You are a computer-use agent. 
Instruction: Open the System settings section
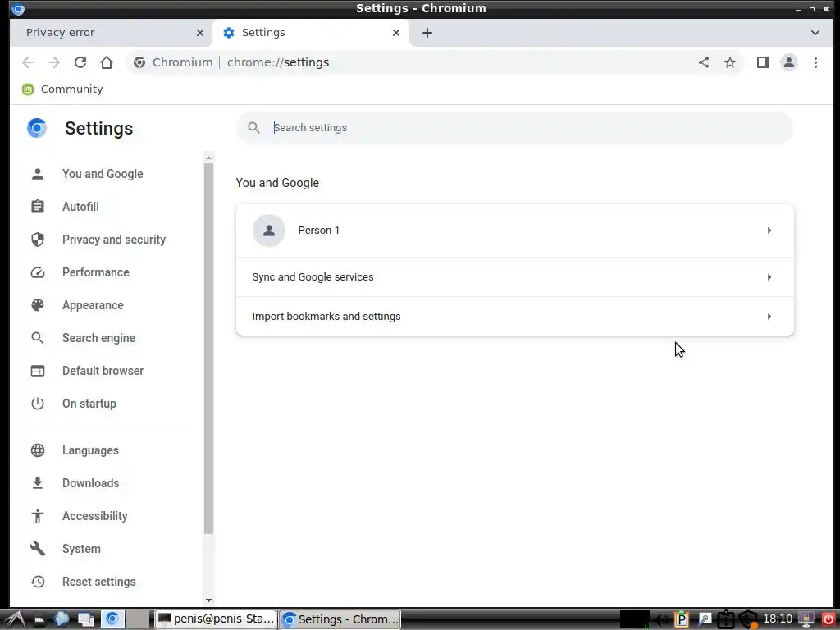point(81,549)
